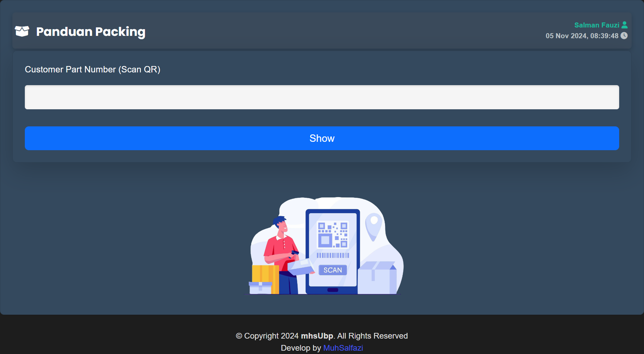Image resolution: width=644 pixels, height=354 pixels.
Task: Click the Copyright 2024 mhsUbp footer text
Action: [322, 336]
